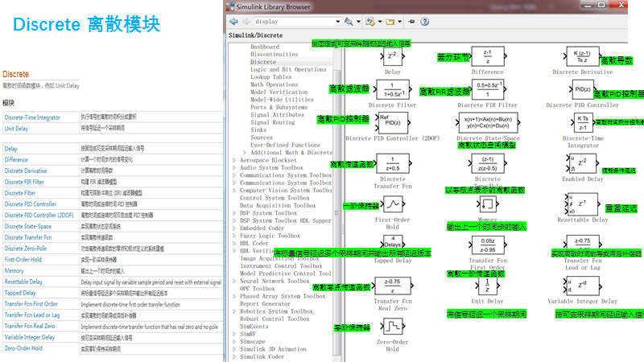Click the block search input field

[x=294, y=22]
